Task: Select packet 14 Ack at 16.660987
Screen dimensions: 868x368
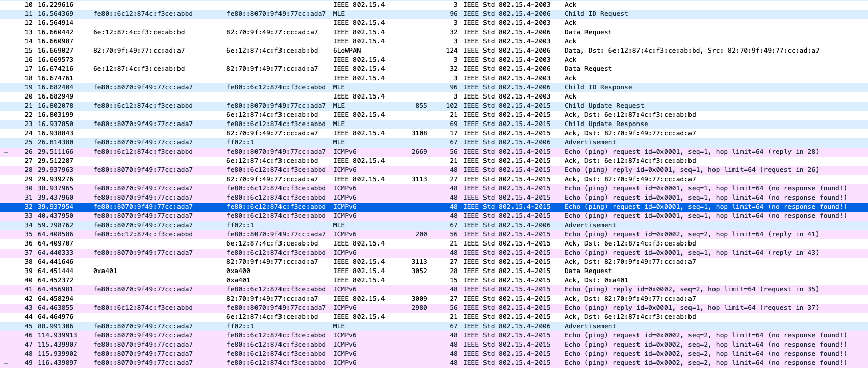Action: pyautogui.click(x=434, y=41)
